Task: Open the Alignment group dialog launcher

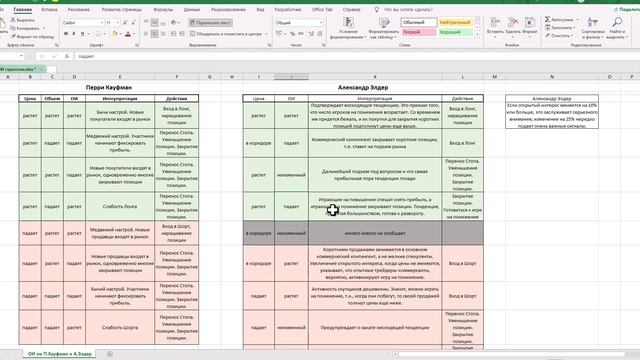Action: 270,45
